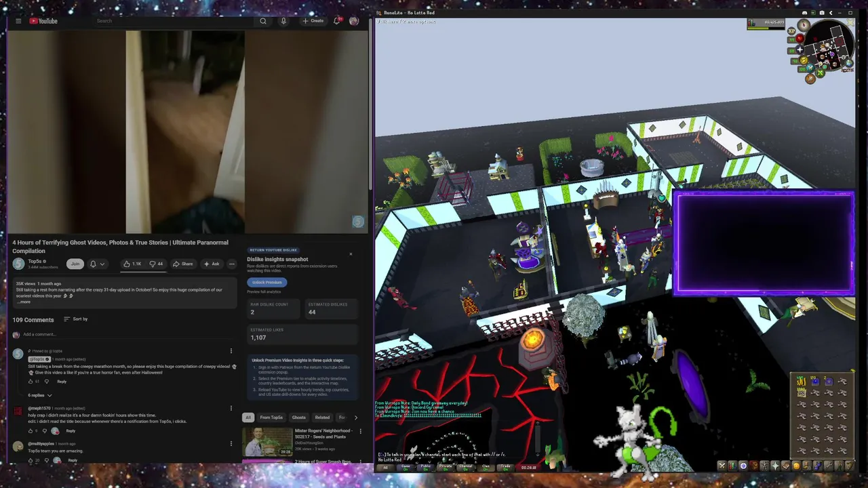Click the YouTube search magnifier button
The image size is (868, 488).
(263, 21)
